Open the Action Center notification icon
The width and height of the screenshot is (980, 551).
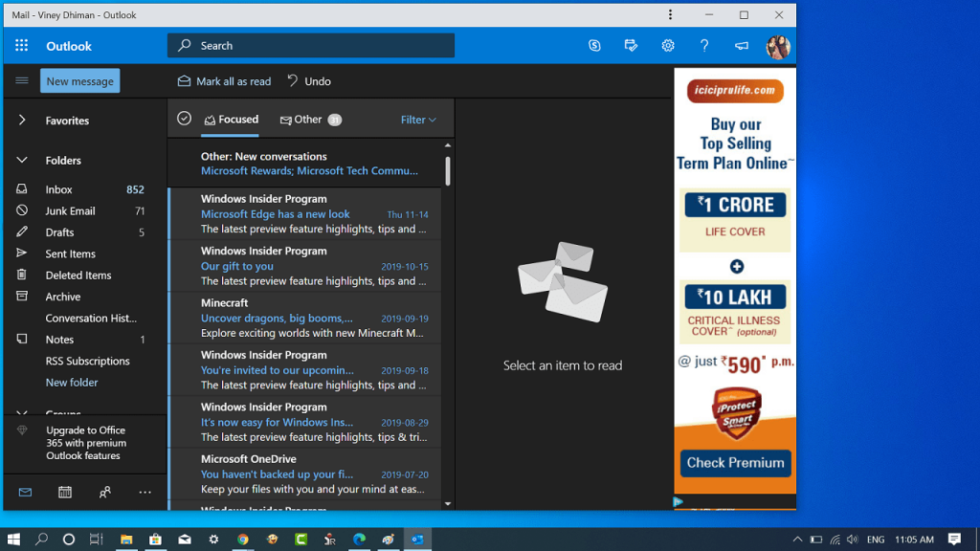(x=954, y=540)
